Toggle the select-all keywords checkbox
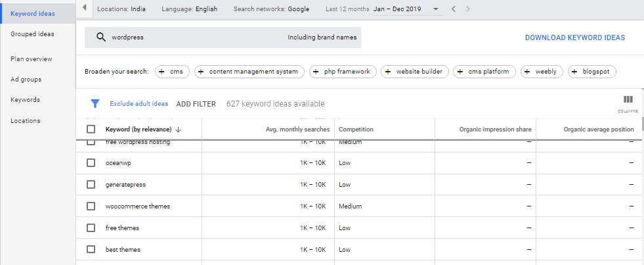The width and height of the screenshot is (644, 265). click(x=91, y=129)
